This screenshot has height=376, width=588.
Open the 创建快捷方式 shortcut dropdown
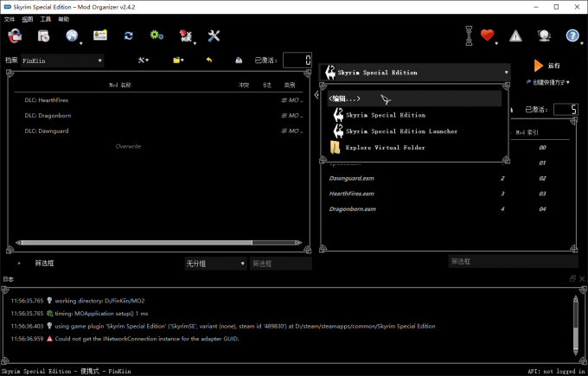pyautogui.click(x=548, y=82)
